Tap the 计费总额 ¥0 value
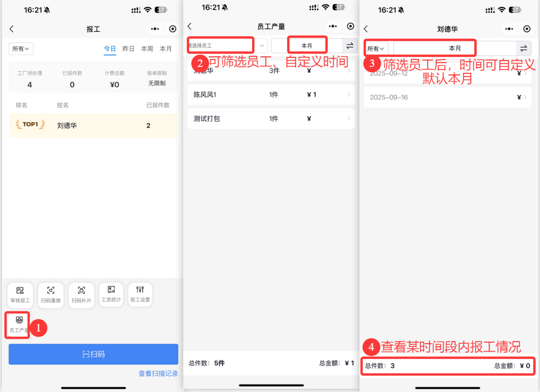Screen dimensions: 540x392 (114, 85)
